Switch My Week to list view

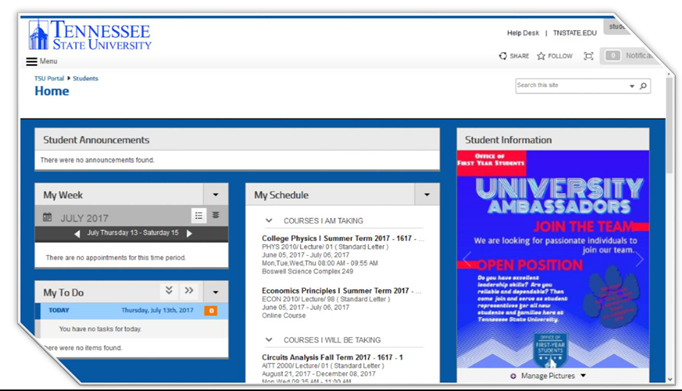tap(199, 215)
